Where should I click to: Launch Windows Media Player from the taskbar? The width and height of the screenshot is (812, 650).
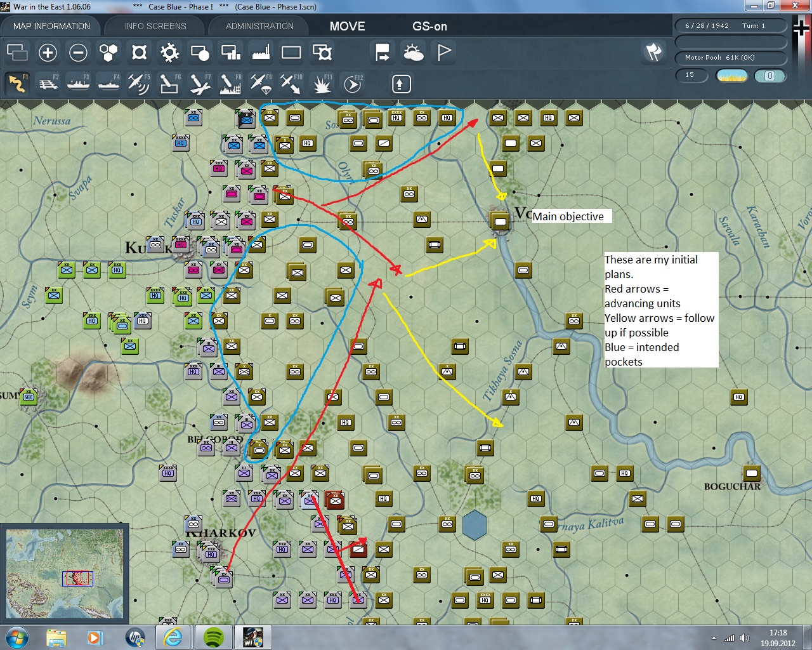pos(95,637)
